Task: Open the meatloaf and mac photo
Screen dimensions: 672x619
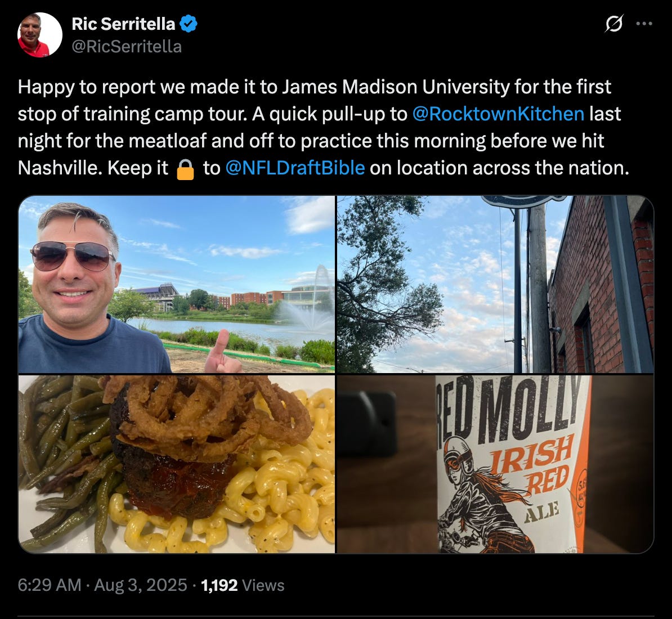Action: tap(177, 464)
